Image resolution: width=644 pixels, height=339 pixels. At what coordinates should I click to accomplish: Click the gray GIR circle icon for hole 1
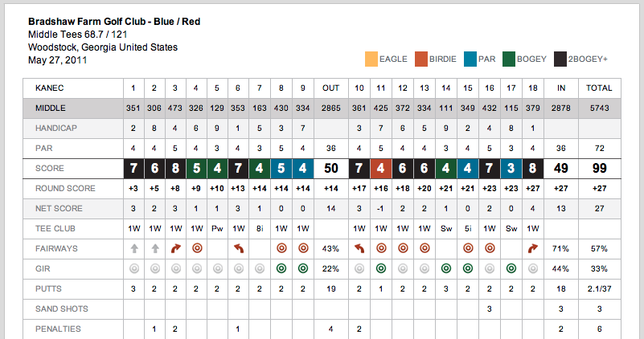134,268
